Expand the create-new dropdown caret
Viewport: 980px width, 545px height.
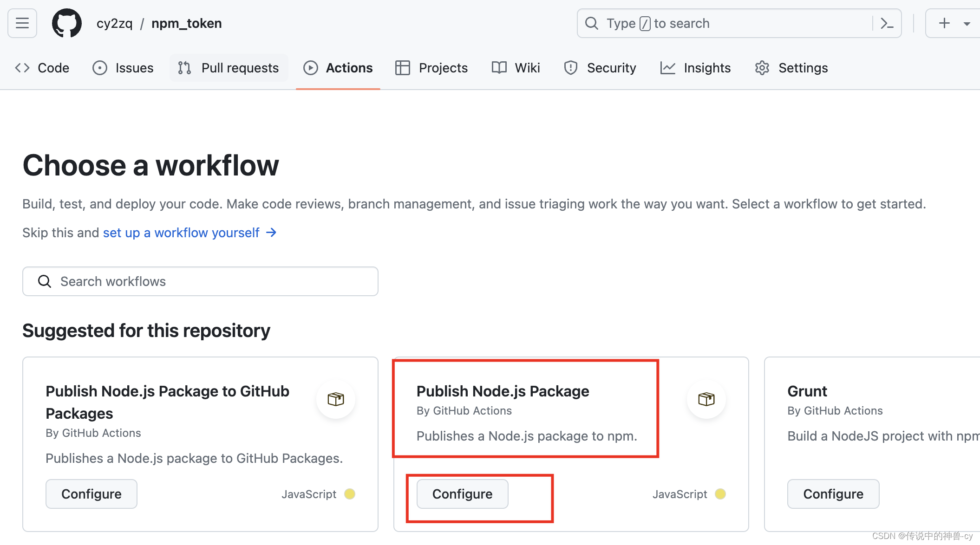coord(967,24)
